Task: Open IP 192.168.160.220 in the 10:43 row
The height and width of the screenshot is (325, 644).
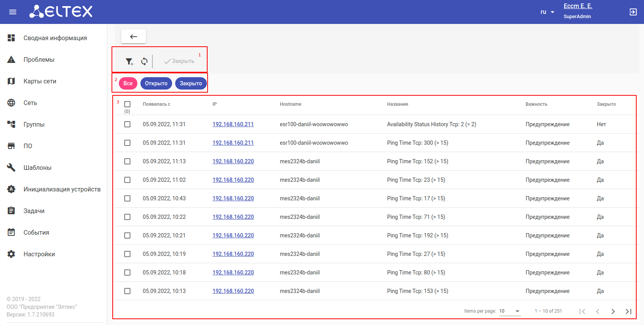Action: (233, 198)
